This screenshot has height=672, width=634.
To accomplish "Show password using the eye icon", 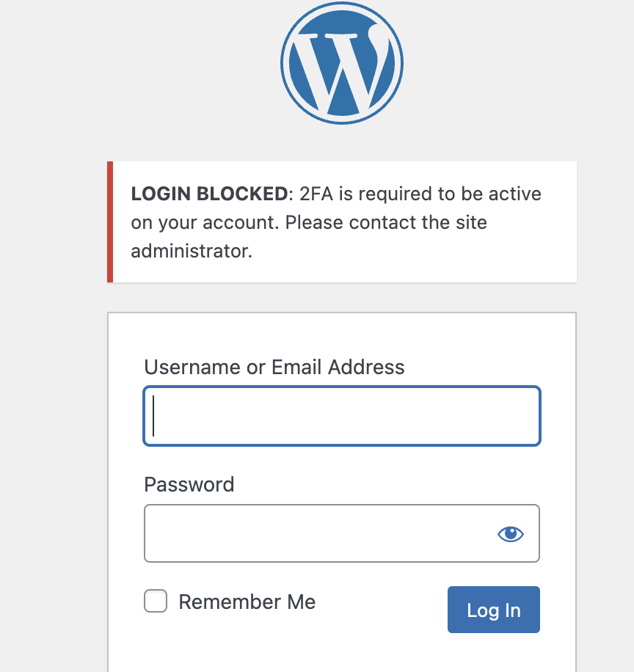I will point(511,534).
